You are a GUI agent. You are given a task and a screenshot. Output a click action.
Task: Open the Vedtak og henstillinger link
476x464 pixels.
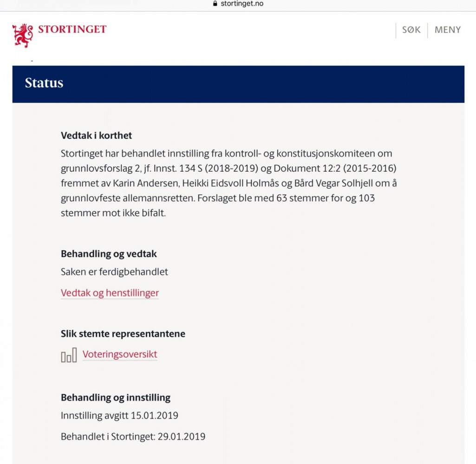click(110, 293)
